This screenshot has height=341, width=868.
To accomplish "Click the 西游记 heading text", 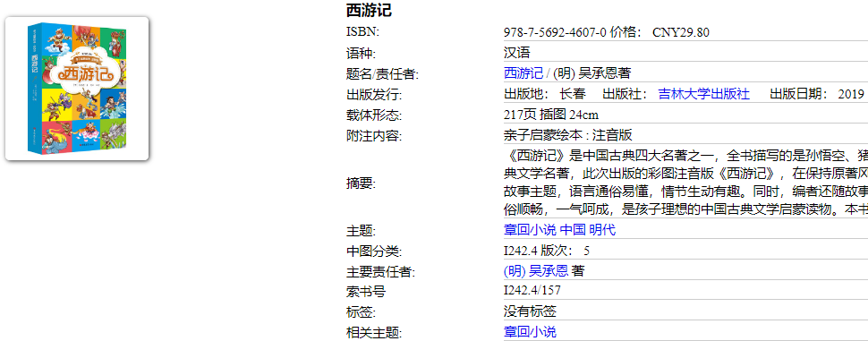I will pos(369,10).
